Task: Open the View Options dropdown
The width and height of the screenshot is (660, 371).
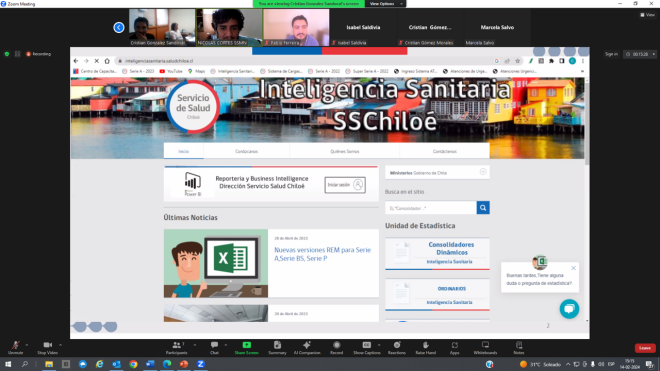Action: pyautogui.click(x=386, y=4)
